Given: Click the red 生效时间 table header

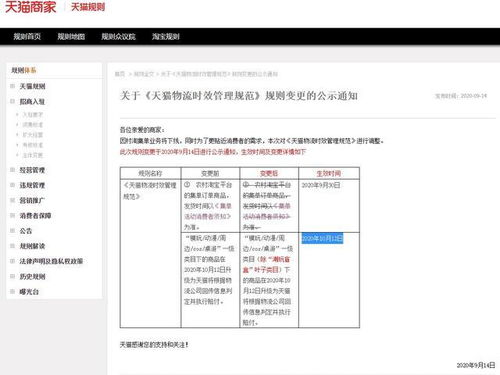Looking at the screenshot, I should coord(329,173).
